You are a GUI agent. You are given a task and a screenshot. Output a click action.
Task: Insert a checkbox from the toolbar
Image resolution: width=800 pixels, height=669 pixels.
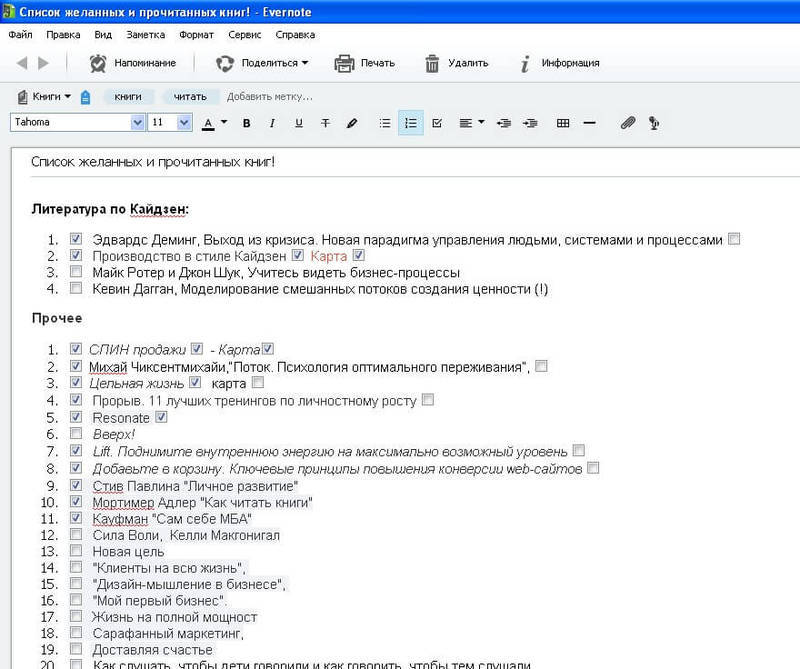click(437, 123)
